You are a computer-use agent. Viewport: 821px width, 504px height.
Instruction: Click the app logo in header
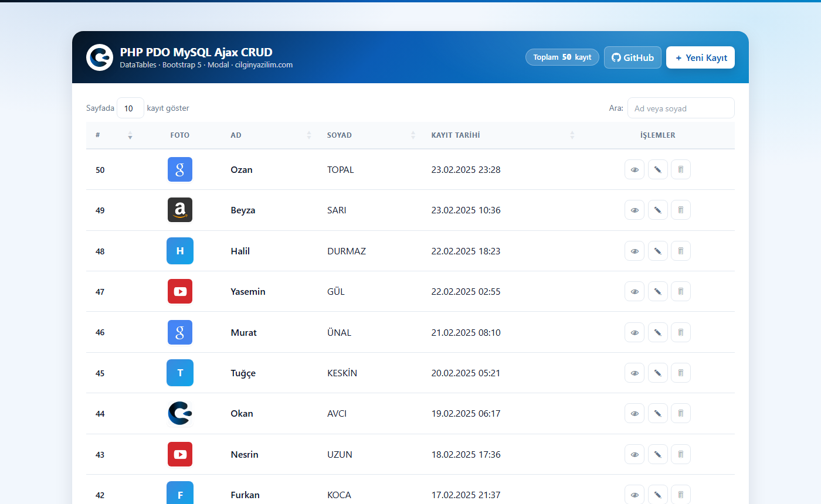100,57
